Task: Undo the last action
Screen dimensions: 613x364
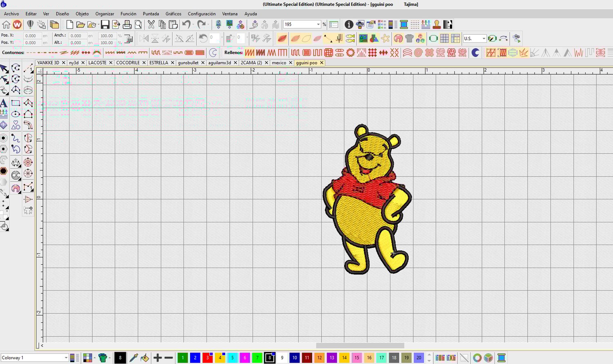Action: [186, 25]
